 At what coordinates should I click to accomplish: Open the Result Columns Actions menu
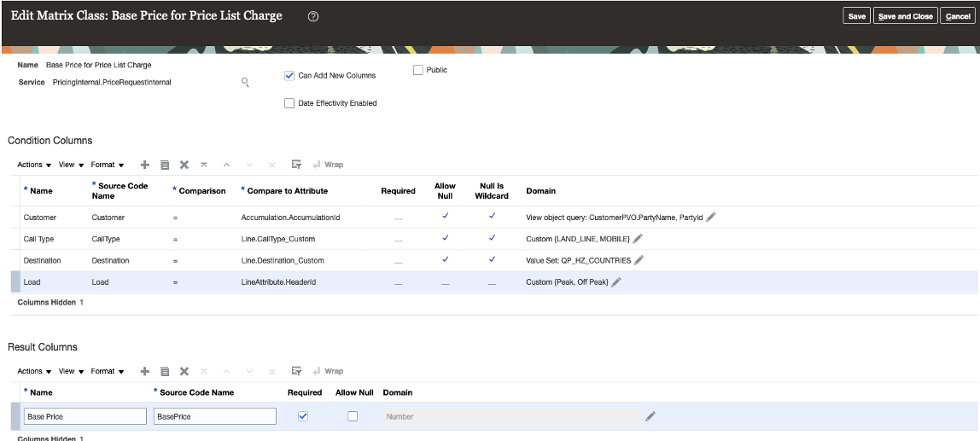point(34,371)
